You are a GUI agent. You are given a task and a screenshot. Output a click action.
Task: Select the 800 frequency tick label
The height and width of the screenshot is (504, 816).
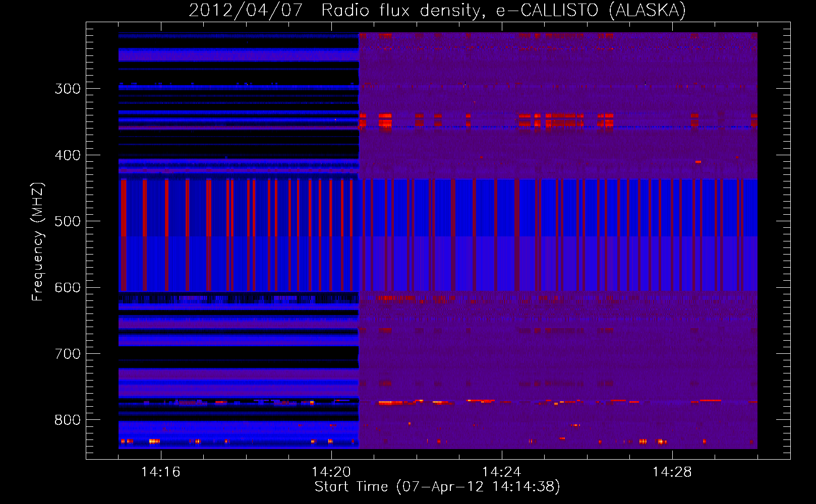click(68, 420)
